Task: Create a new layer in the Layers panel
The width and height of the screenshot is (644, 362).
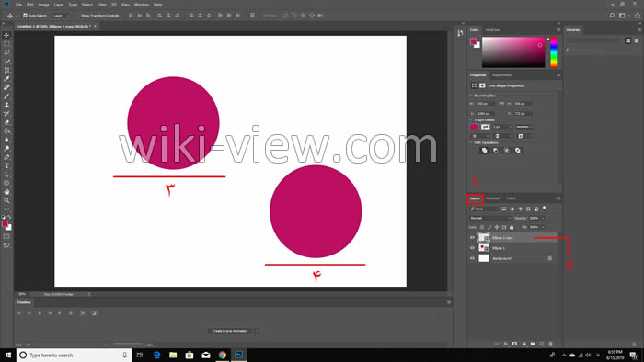Action: (x=542, y=344)
